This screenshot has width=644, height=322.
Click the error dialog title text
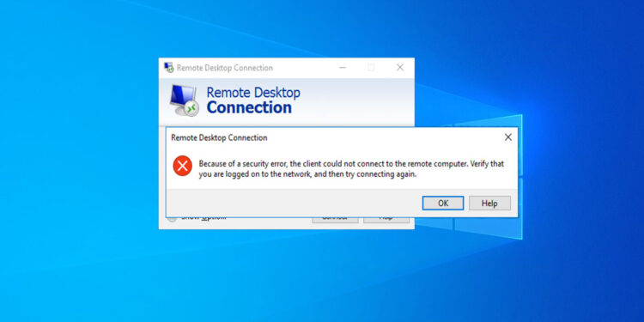219,137
